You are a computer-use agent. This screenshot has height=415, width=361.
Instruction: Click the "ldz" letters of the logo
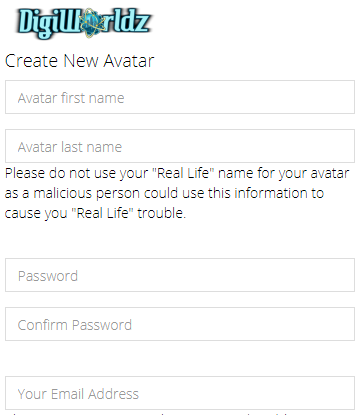pyautogui.click(x=131, y=21)
